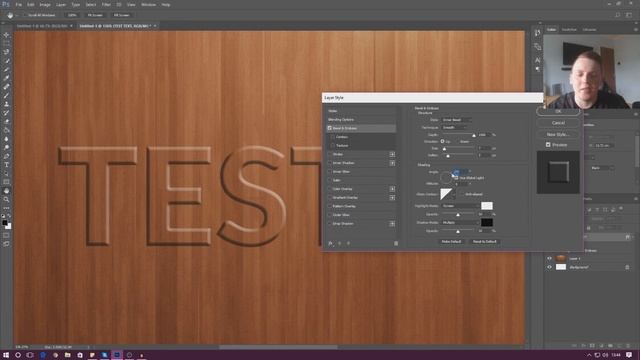
Task: Click the white highlight color swatch
Action: [x=487, y=206]
